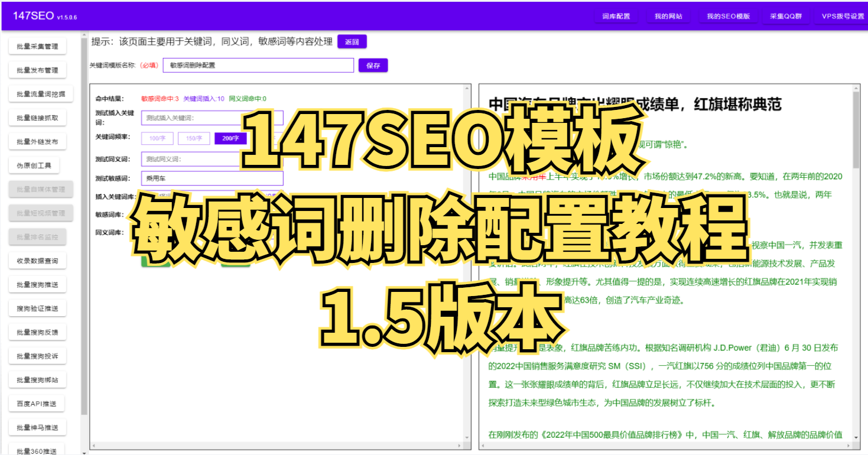This screenshot has width=868, height=455.
Task: Click disabled 批量自媒体管理 sidebar button
Action: pyautogui.click(x=41, y=189)
